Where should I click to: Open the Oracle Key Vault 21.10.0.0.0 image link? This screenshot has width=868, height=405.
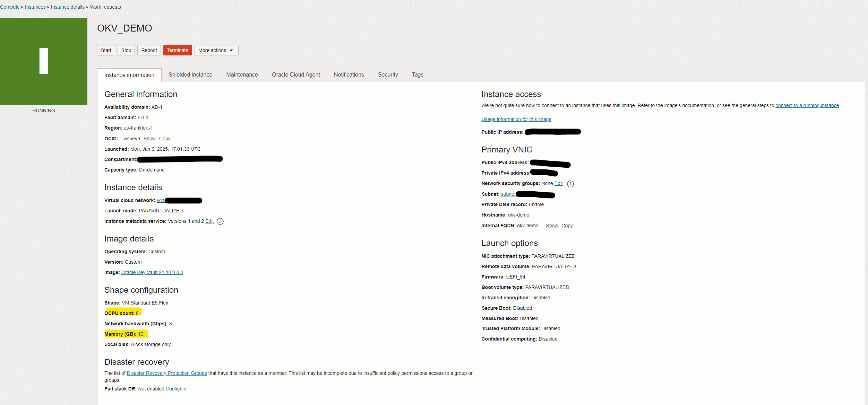(152, 273)
